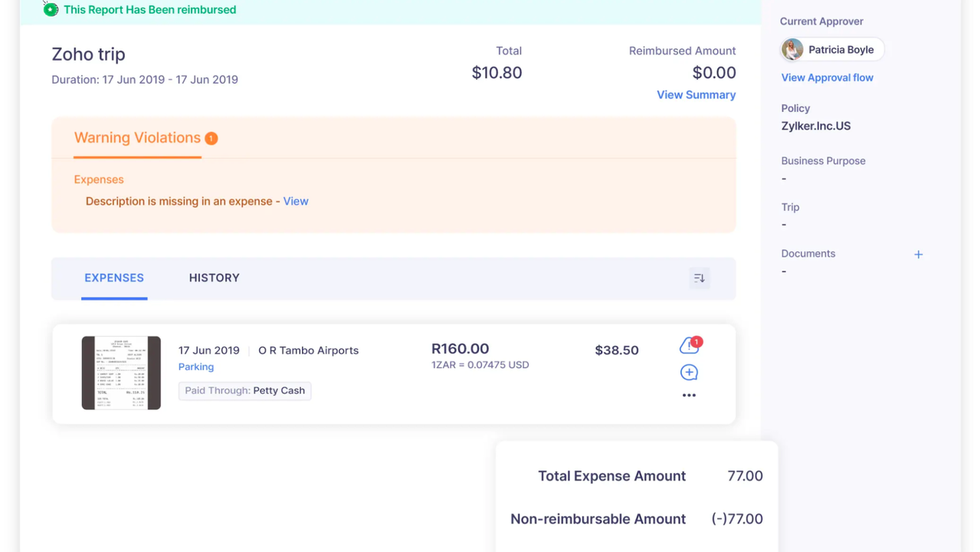
Task: Switch to the HISTORY tab
Action: point(214,278)
